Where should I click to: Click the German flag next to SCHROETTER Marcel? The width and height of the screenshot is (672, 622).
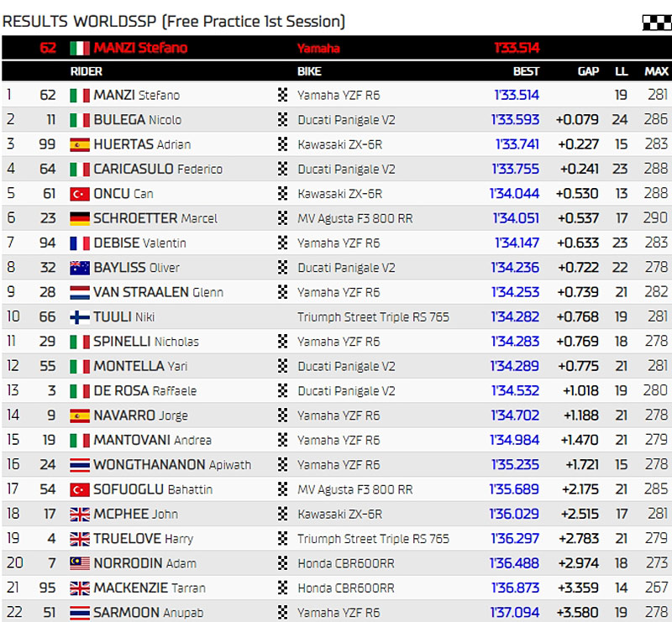pos(80,218)
